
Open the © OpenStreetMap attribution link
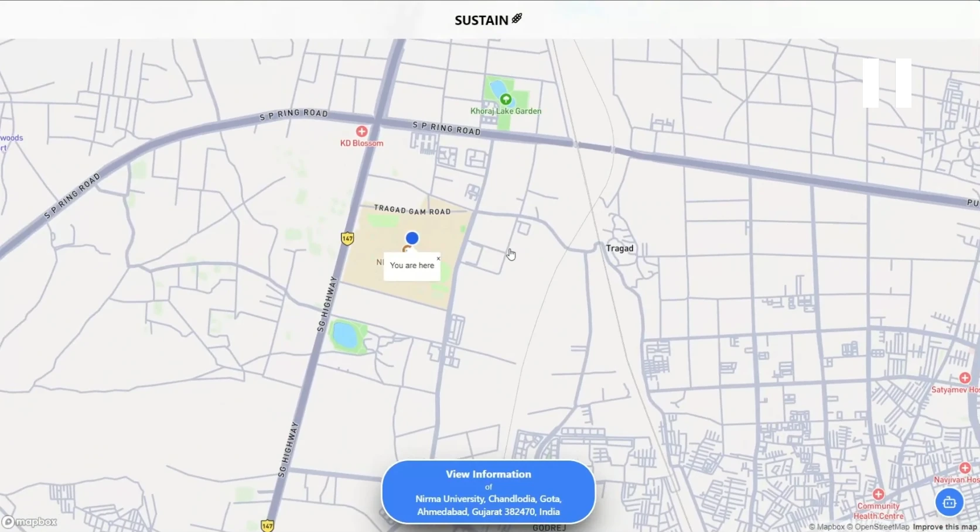(x=878, y=527)
